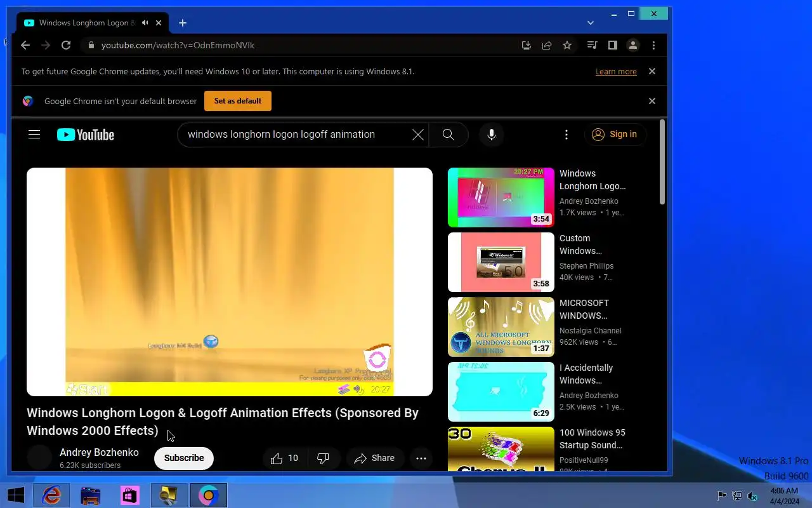
Task: Close the Windows Longhorn Logon tab
Action: point(159,23)
